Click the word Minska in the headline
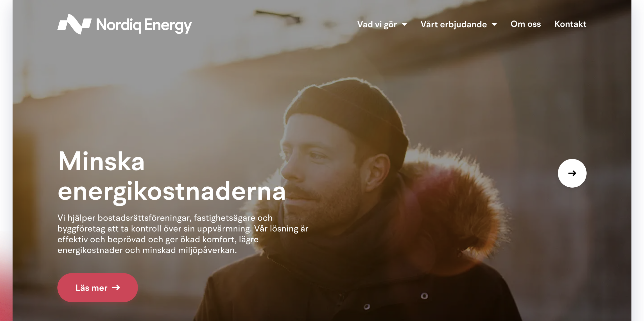The image size is (644, 321). pos(101,161)
